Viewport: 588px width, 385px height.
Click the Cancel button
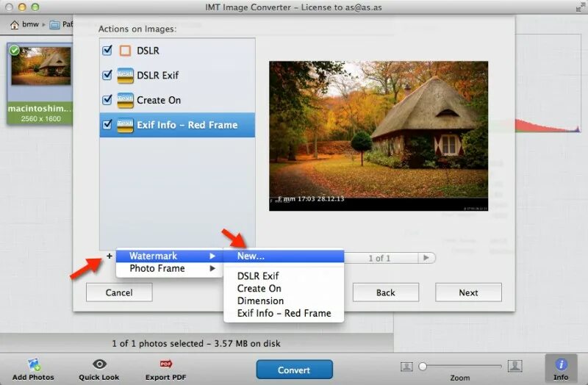[119, 292]
